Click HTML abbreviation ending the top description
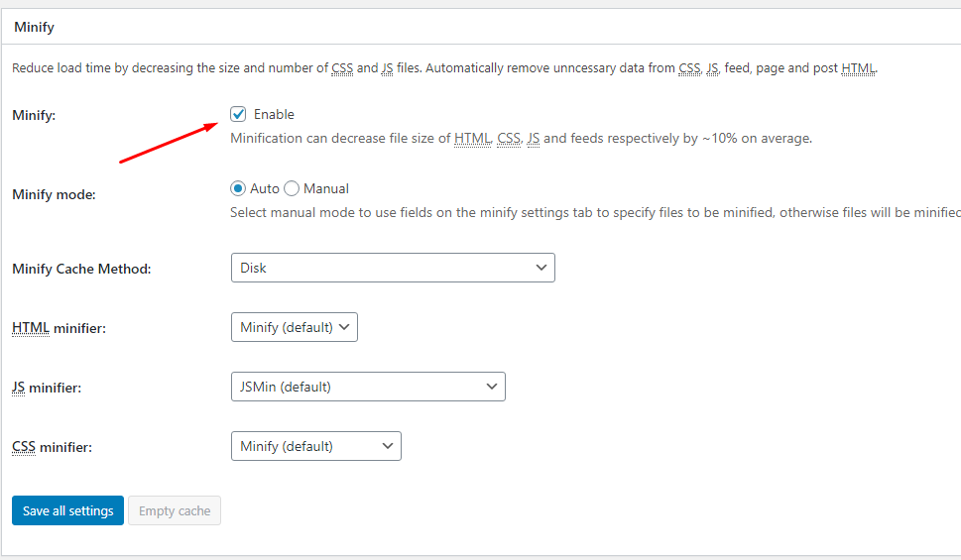The image size is (961, 560). click(858, 68)
